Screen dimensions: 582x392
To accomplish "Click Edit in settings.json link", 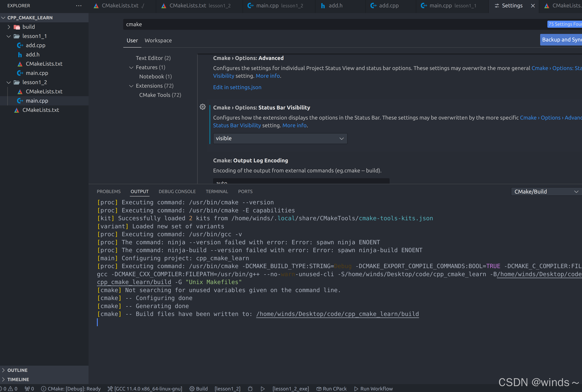I will click(237, 87).
